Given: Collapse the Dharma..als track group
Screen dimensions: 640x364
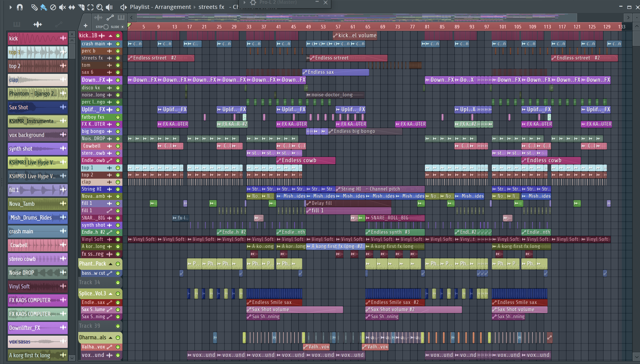Looking at the screenshot, I should pyautogui.click(x=110, y=338).
